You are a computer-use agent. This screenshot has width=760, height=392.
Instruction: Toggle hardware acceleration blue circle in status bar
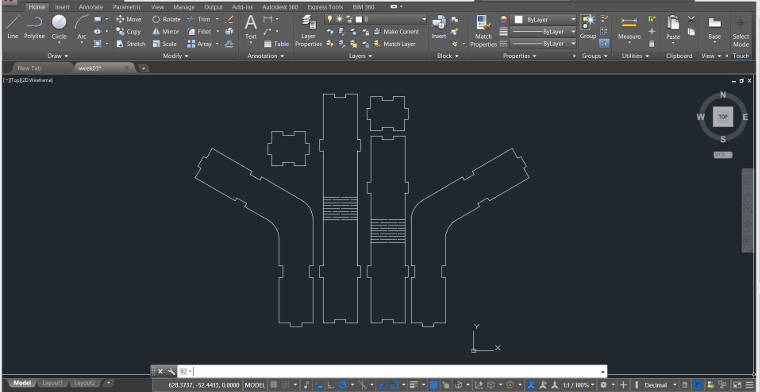tap(699, 385)
